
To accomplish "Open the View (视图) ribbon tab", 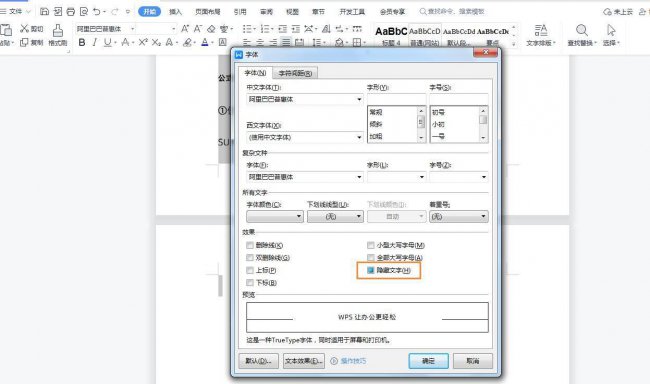I will [292, 12].
